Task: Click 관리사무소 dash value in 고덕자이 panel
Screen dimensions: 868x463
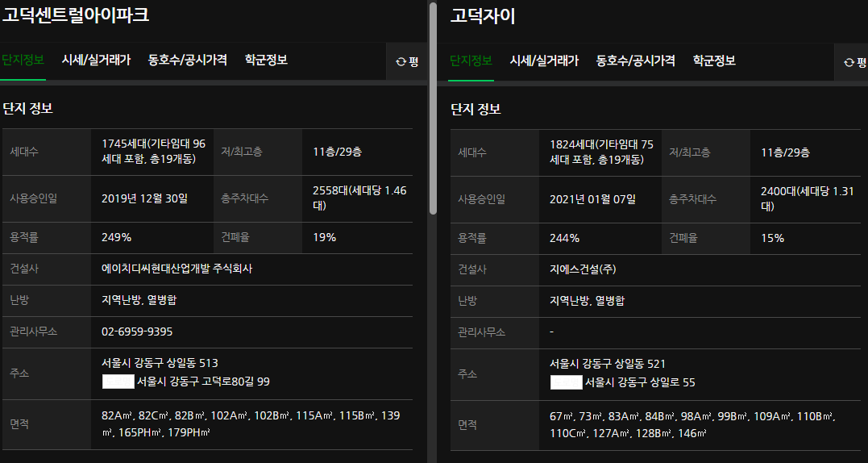Action: [x=552, y=332]
